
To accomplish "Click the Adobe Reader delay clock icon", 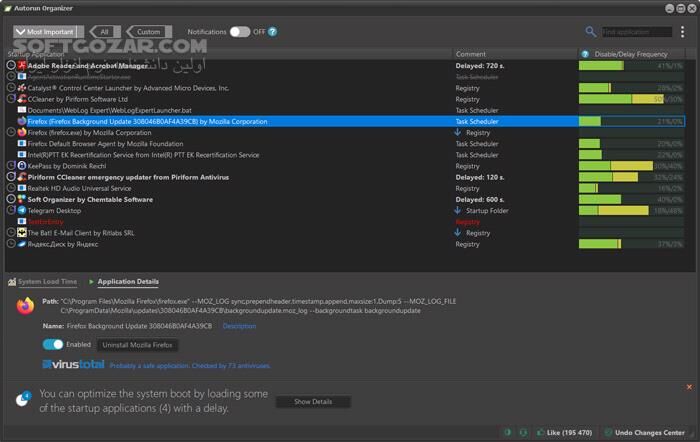I will click(11, 65).
